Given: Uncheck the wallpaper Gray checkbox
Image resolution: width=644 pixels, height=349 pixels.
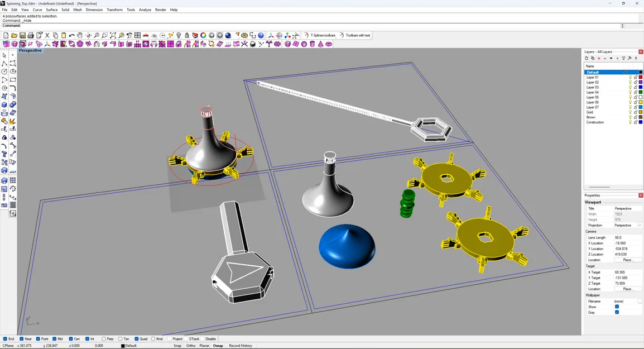Looking at the screenshot, I should tap(617, 312).
